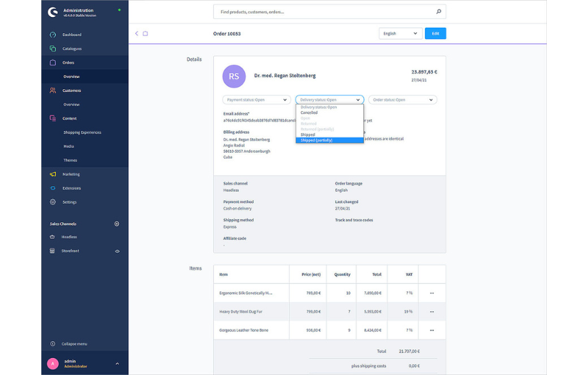The image size is (588, 375).
Task: Open Shopping Experiences menu item
Action: 82,132
